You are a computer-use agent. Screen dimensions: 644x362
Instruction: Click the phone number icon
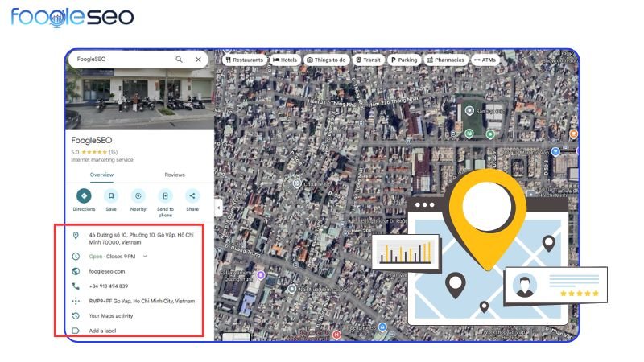(x=76, y=286)
